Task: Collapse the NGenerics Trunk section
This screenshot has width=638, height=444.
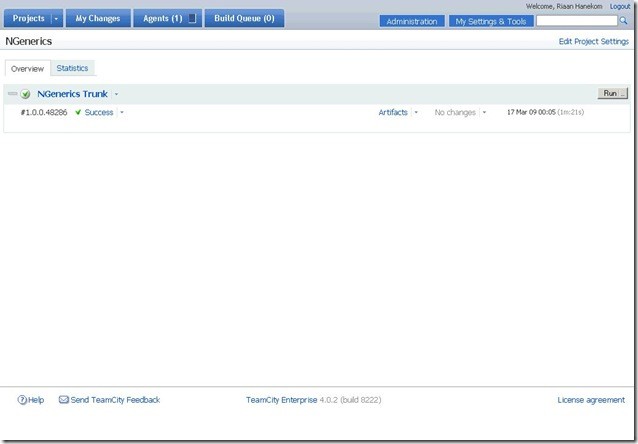Action: (x=12, y=94)
